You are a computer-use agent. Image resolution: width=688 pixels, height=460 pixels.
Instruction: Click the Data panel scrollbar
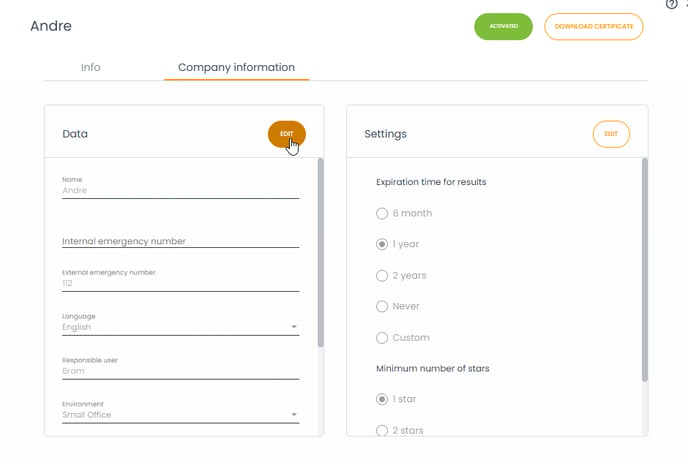click(x=320, y=250)
